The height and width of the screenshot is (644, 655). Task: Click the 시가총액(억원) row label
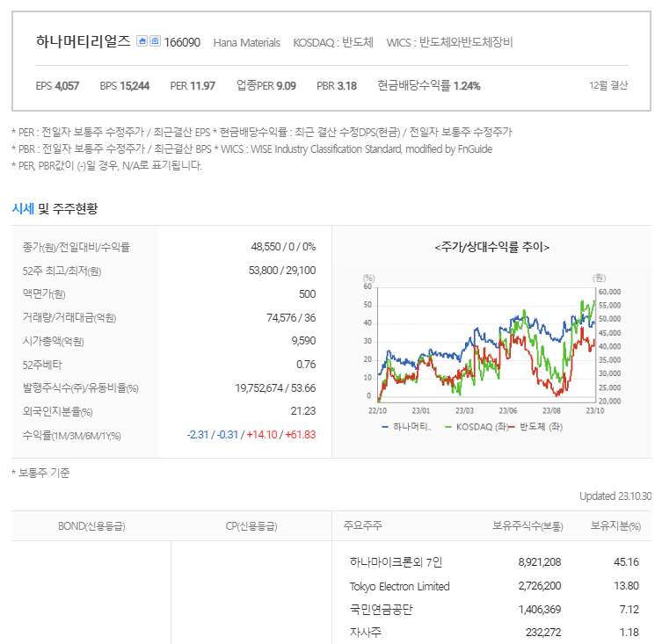pos(53,342)
